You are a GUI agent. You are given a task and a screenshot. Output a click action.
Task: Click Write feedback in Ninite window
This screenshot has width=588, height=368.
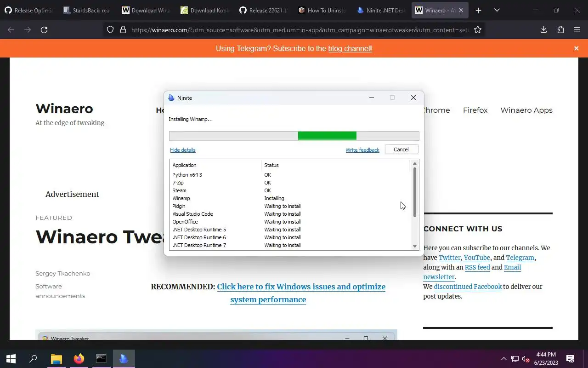362,150
